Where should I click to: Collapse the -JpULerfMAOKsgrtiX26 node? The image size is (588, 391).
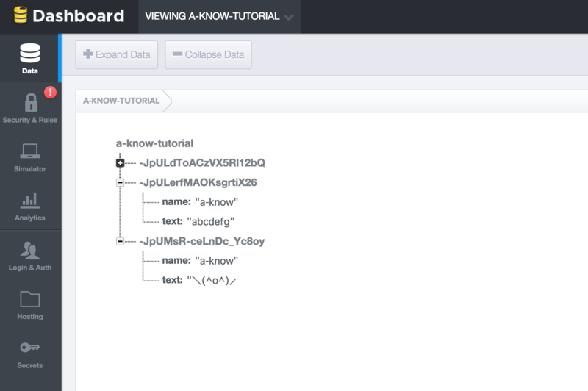(120, 182)
